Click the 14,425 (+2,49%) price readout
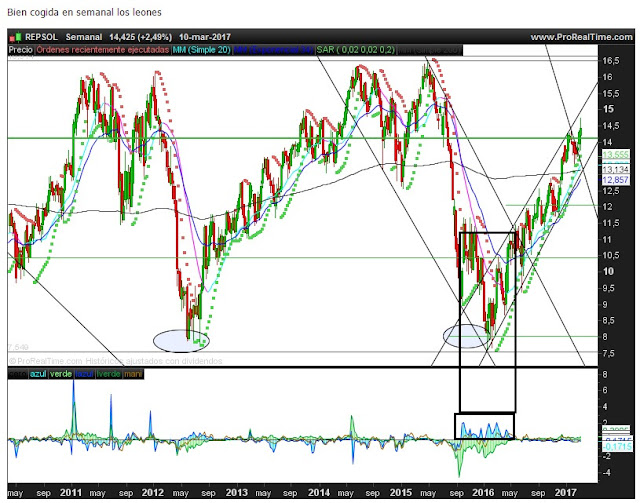Image resolution: width=640 pixels, height=503 pixels. [x=140, y=37]
